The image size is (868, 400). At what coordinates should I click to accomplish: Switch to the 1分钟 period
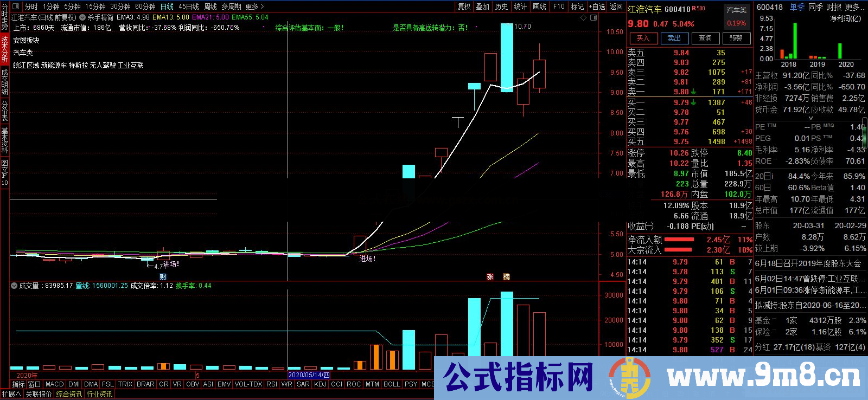click(51, 7)
